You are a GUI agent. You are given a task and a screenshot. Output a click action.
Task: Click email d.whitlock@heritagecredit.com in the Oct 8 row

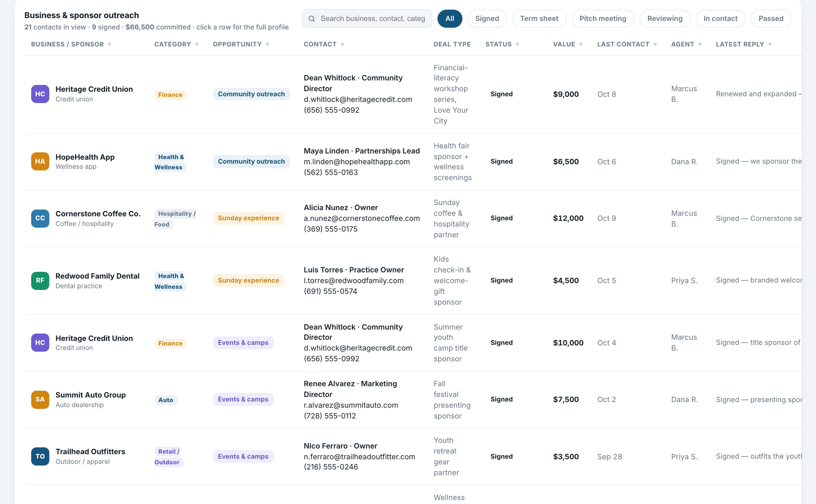358,99
